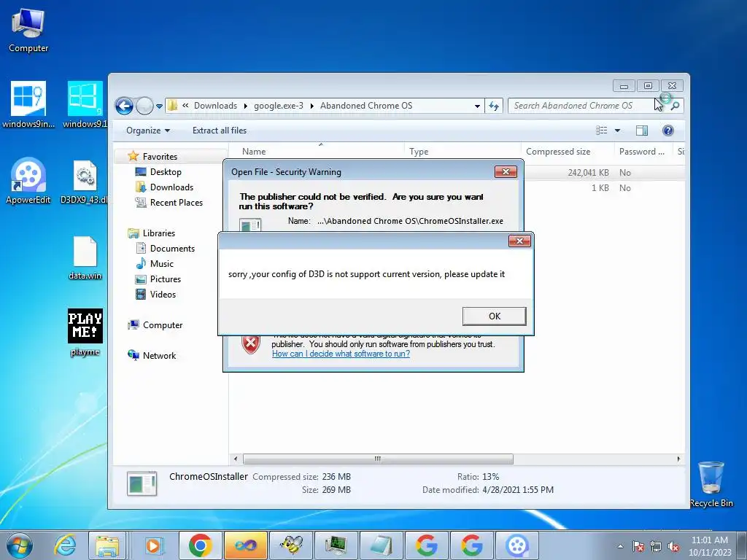Click the Explorer Forward arrow button
The height and width of the screenshot is (560, 747).
(x=144, y=106)
